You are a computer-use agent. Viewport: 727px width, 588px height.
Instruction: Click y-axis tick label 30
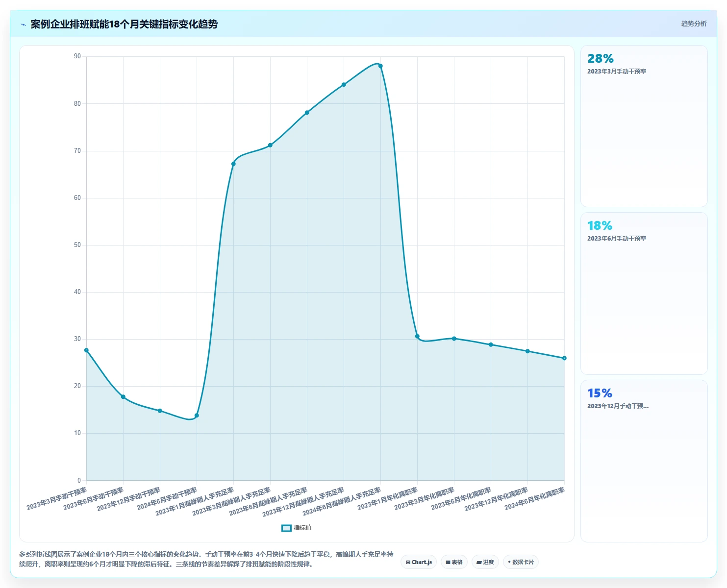click(x=77, y=339)
